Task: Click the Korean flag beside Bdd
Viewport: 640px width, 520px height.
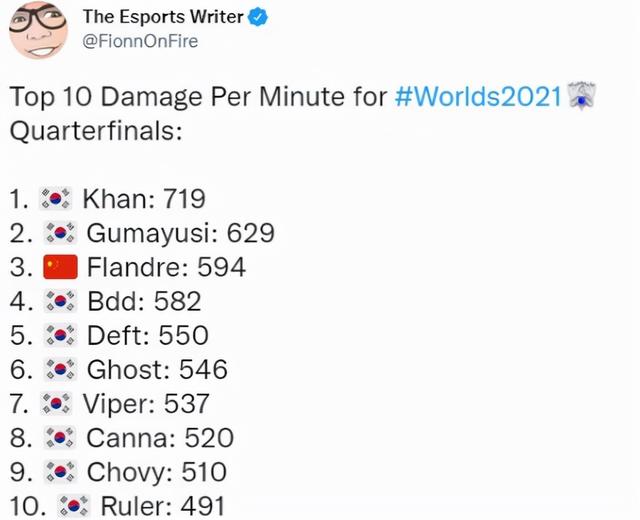Action: [x=62, y=302]
